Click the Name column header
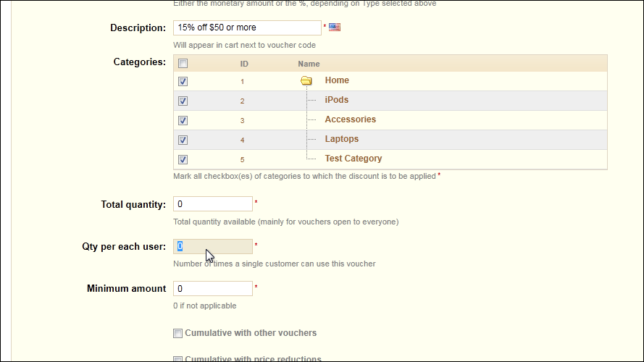644x362 pixels. point(309,64)
